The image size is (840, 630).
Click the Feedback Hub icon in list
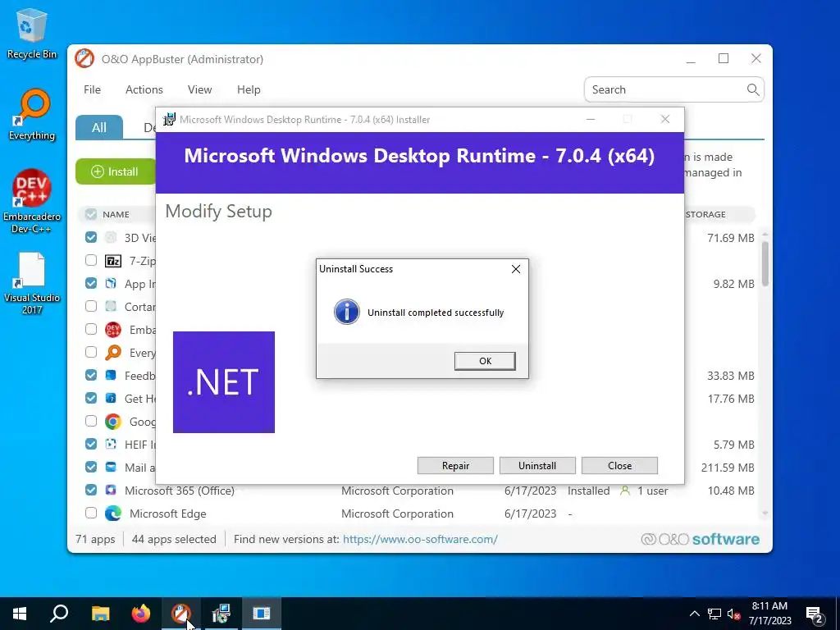111,375
